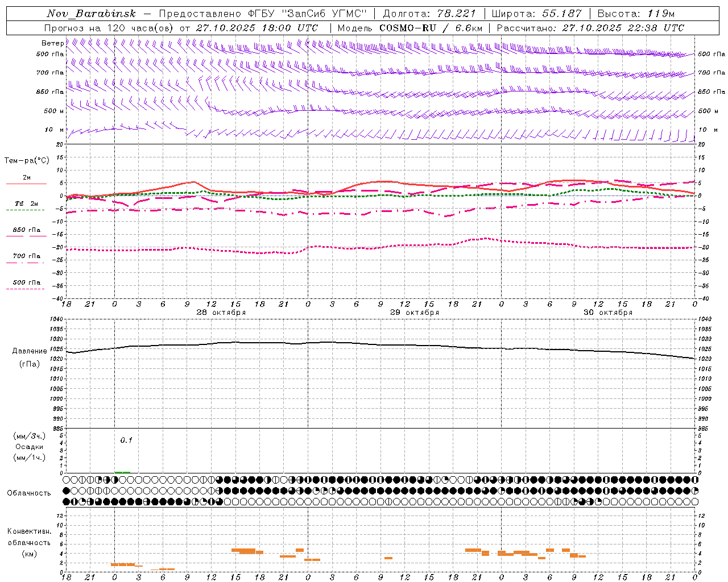Click the Тем-ра(°C) temperature axis title
This screenshot has height=582, width=728.
27,161
